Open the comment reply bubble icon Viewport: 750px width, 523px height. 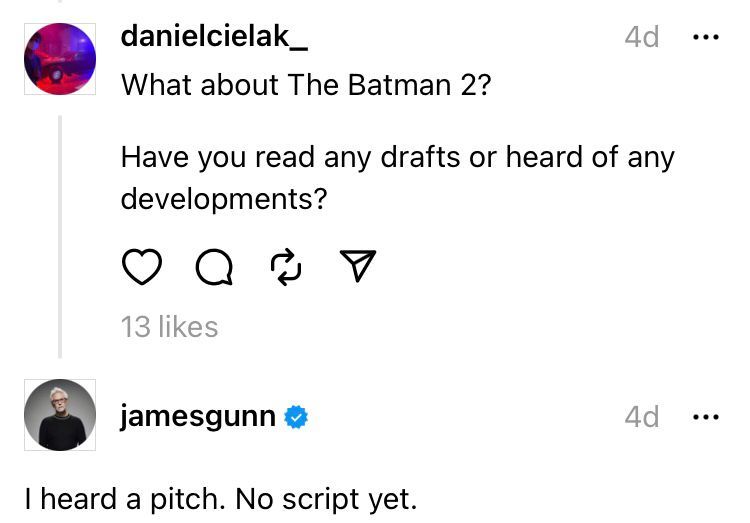tap(213, 267)
